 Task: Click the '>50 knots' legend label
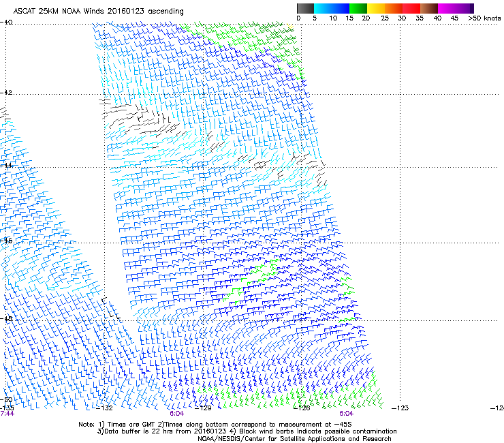[x=484, y=18]
